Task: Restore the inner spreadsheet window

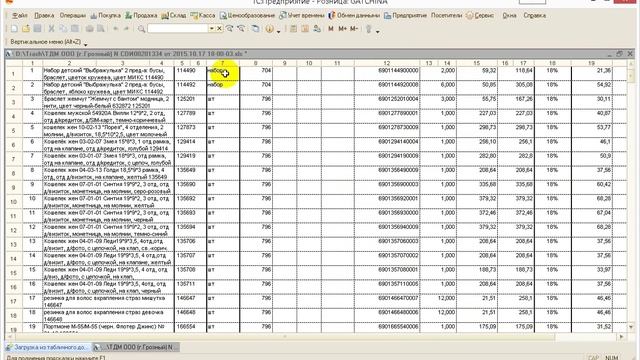Action: pos(620,53)
